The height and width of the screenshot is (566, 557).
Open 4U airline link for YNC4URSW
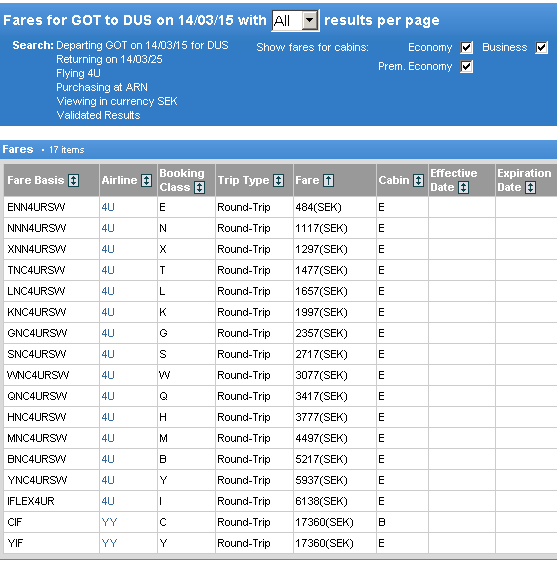(108, 480)
